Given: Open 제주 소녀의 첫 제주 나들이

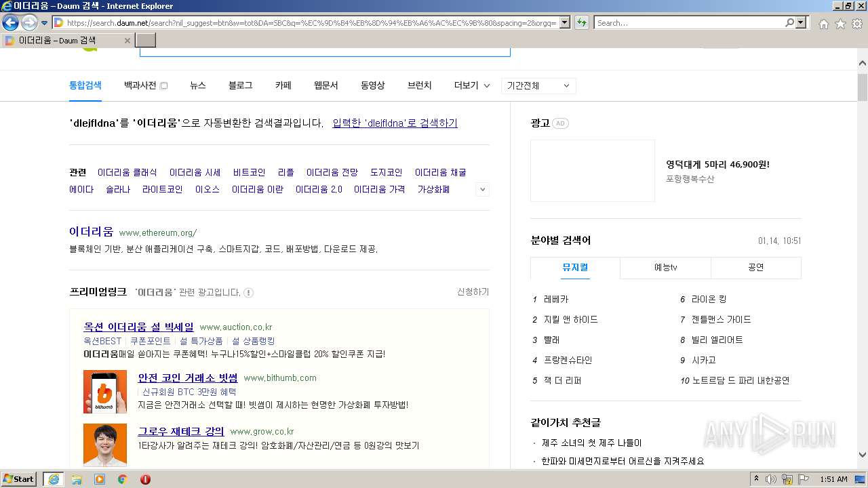Looking at the screenshot, I should click(591, 443).
